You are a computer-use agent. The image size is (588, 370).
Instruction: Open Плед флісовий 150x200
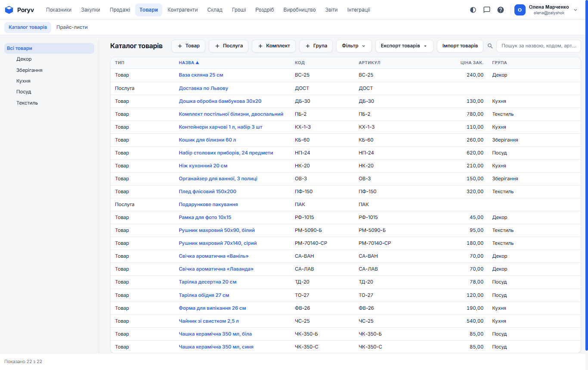207,191
